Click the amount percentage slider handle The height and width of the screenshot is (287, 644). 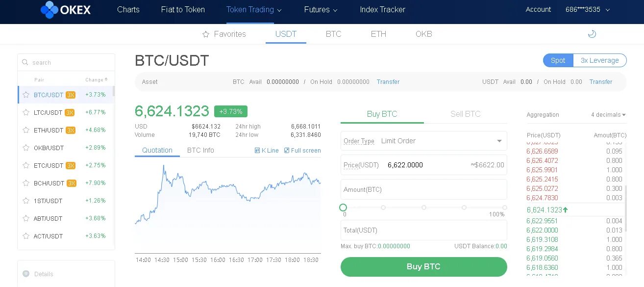[x=343, y=208]
